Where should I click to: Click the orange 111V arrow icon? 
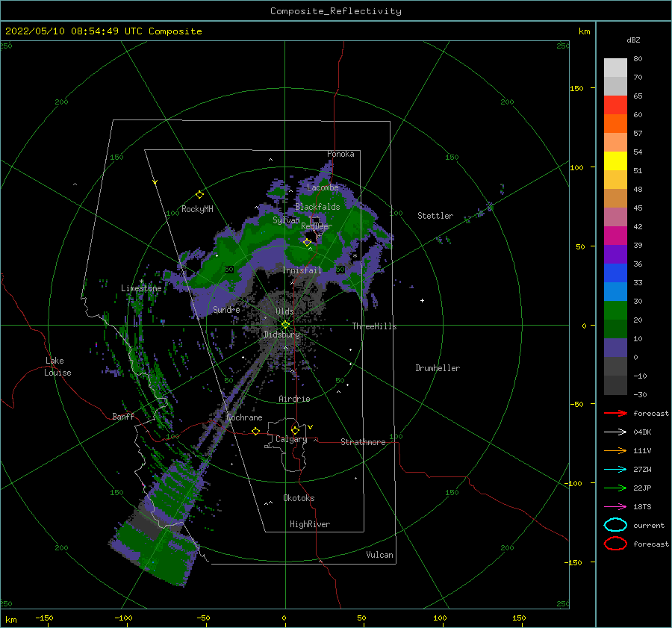pos(615,450)
